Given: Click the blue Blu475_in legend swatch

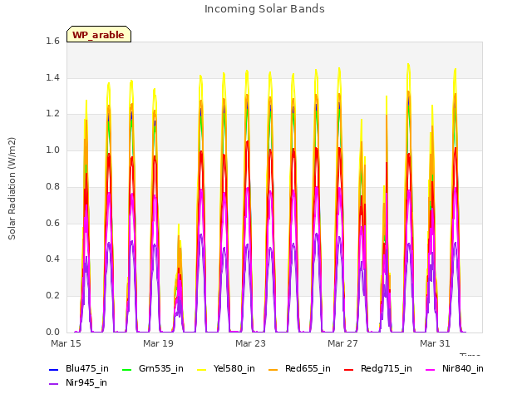Looking at the screenshot, I should click(54, 369).
